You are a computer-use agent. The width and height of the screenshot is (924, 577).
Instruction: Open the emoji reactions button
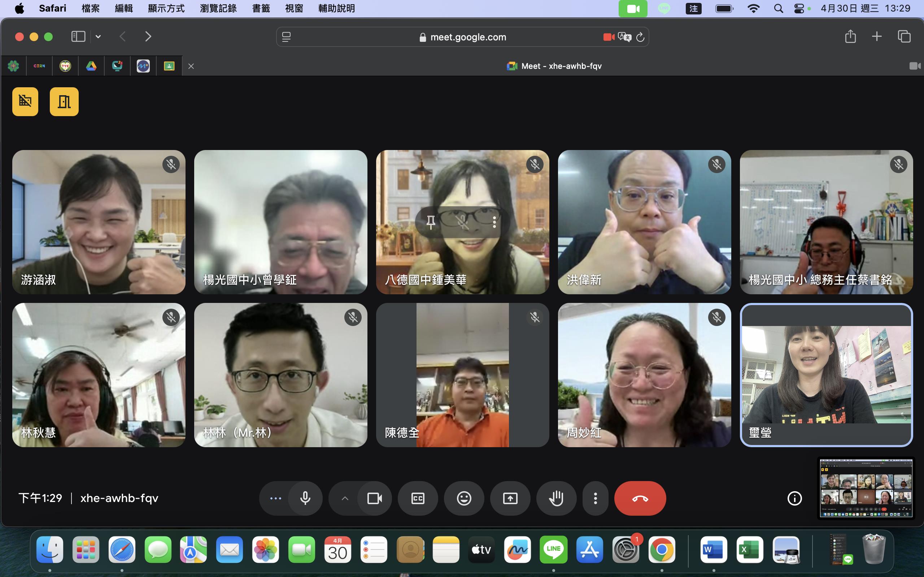pyautogui.click(x=464, y=498)
